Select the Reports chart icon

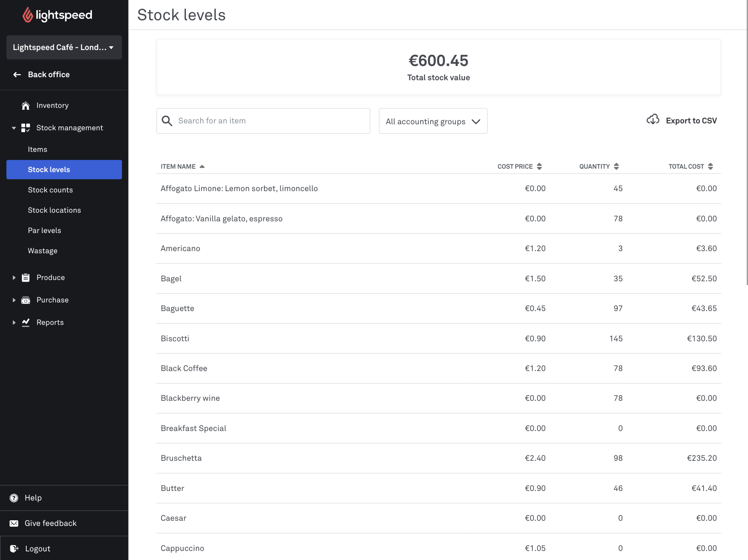coord(25,322)
